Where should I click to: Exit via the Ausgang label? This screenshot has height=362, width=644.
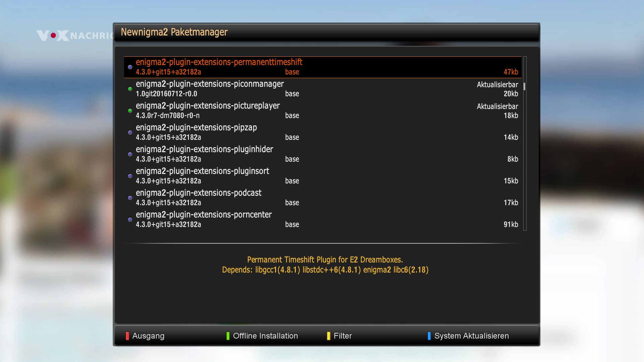tap(148, 336)
